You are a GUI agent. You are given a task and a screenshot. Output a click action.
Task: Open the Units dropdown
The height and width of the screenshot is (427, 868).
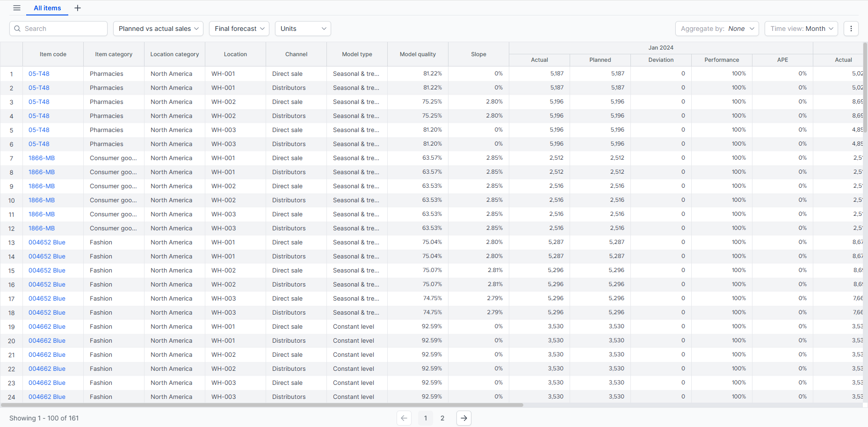303,29
